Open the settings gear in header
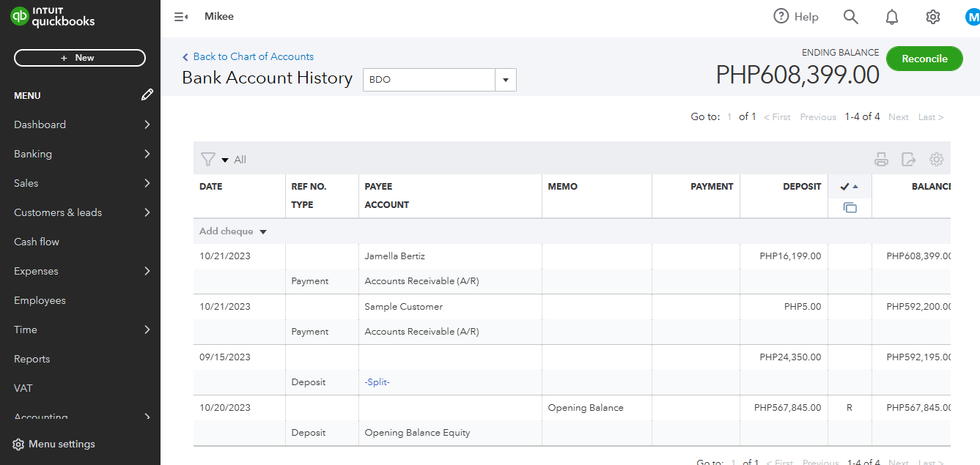Screen dimensions: 980x465 (932, 17)
